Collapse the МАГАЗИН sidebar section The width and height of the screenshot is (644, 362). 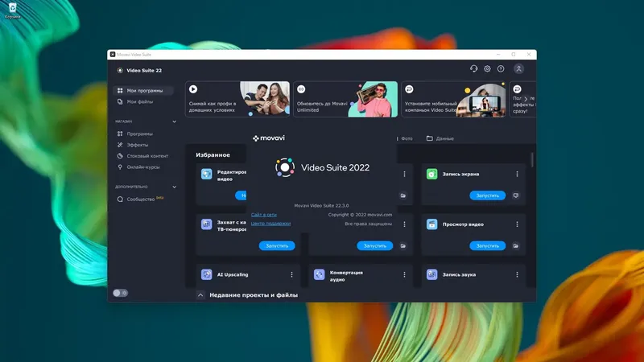pyautogui.click(x=174, y=122)
